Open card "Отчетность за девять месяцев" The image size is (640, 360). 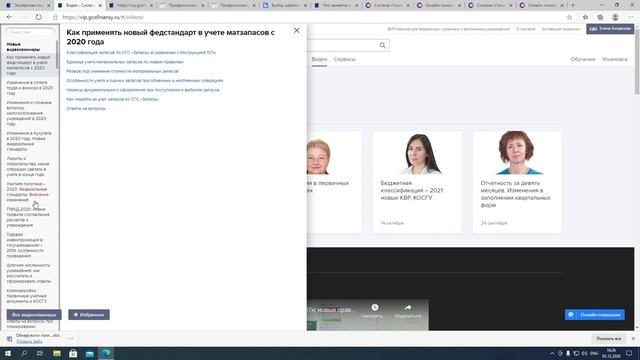(x=517, y=182)
